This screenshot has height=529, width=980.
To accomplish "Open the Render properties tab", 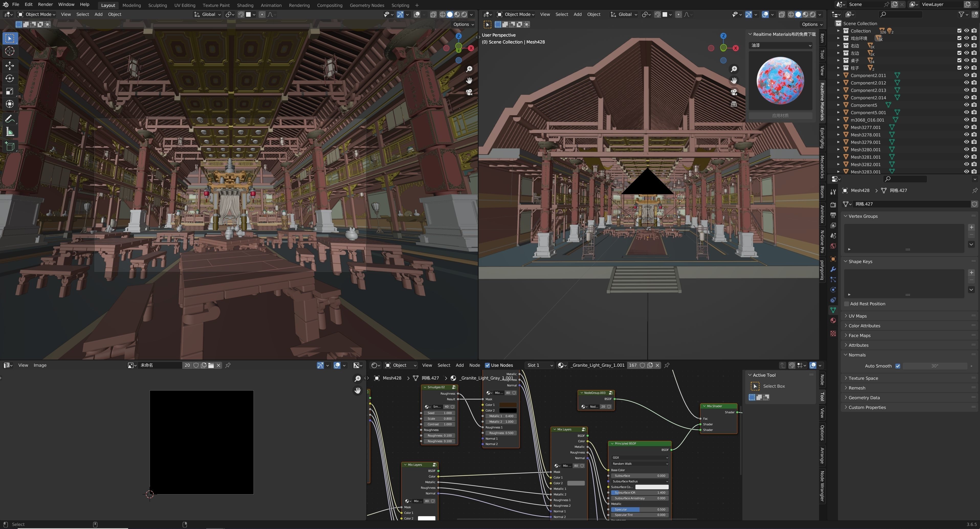I will click(x=833, y=205).
